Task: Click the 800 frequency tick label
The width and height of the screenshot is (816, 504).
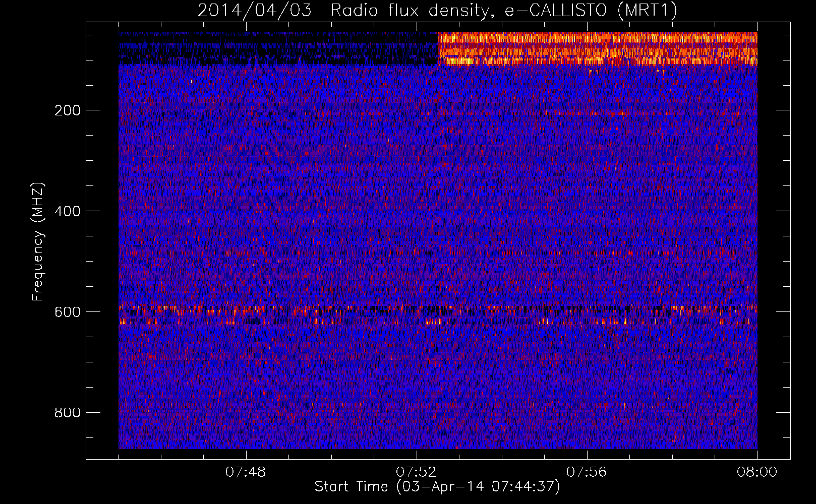Action: 68,413
